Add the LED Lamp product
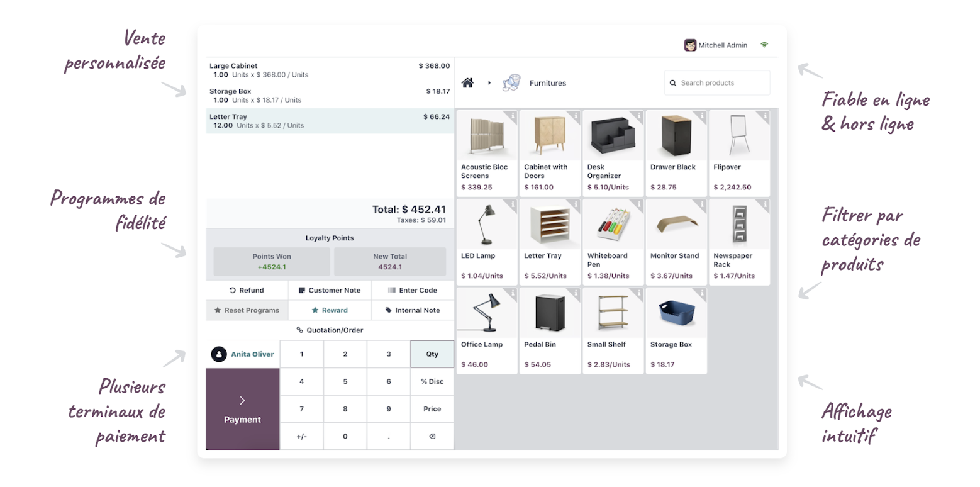Viewport: 980px width, 487px height. pos(487,242)
